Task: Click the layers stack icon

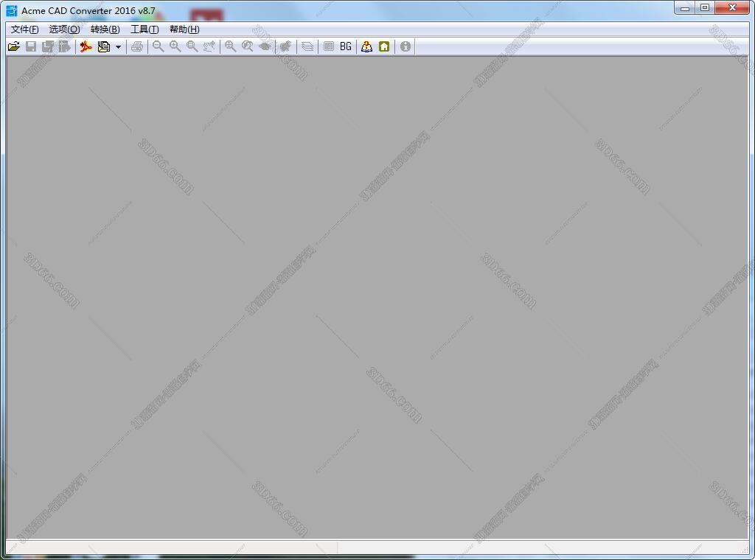Action: tap(307, 46)
